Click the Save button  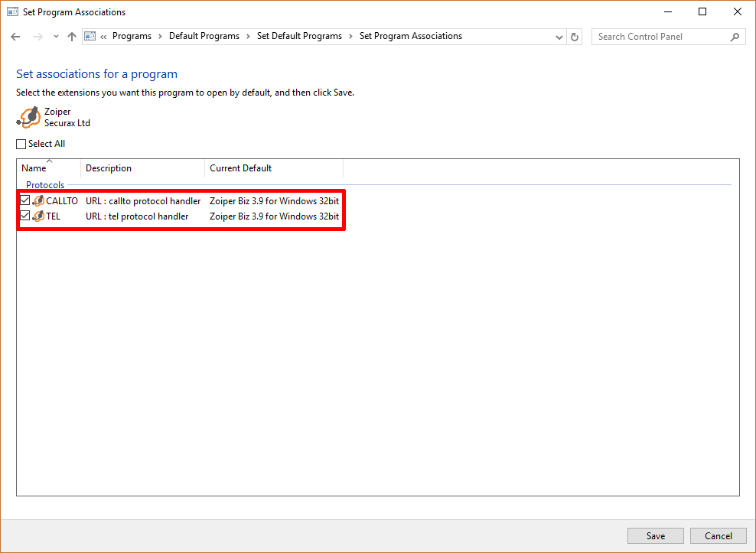click(x=655, y=535)
